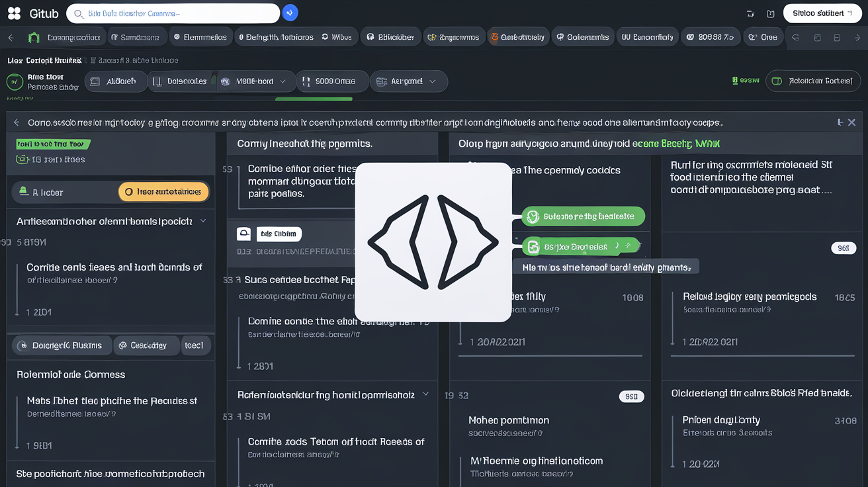The width and height of the screenshot is (868, 487).
Task: Click the green 08 )ixe Brogt pill
Action: coord(581,247)
